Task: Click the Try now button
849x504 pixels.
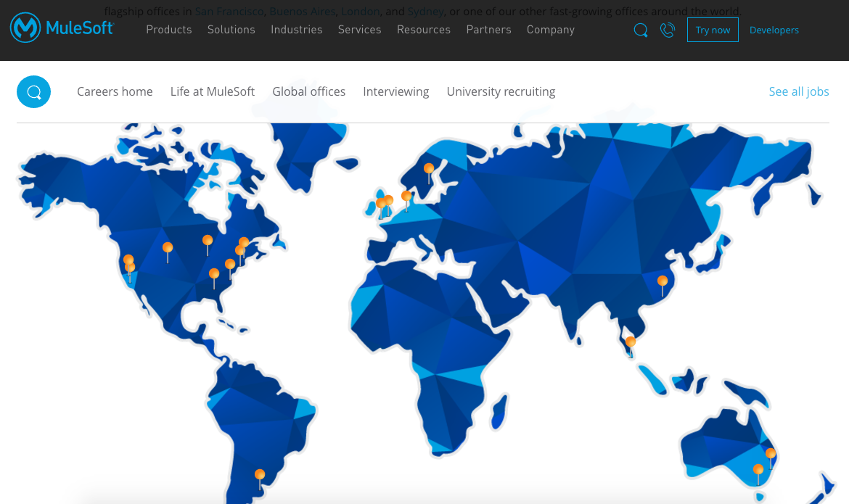Action: point(713,30)
